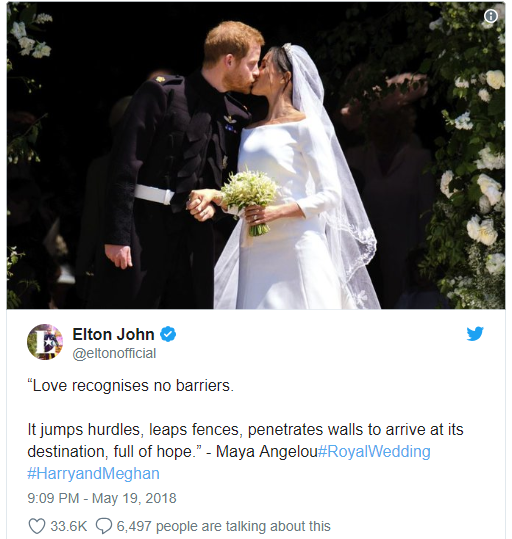The image size is (512, 539).
Task: Click the blue verified badge
Action: pos(168,334)
